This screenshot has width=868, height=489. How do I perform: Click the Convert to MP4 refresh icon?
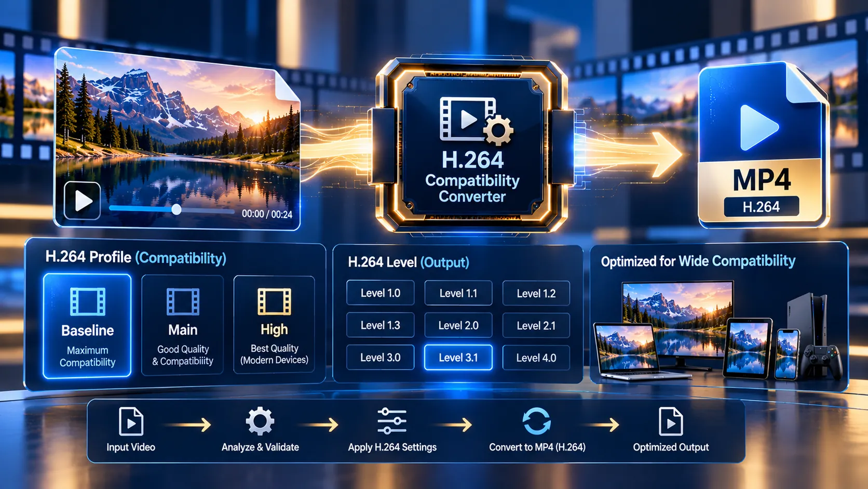click(537, 421)
